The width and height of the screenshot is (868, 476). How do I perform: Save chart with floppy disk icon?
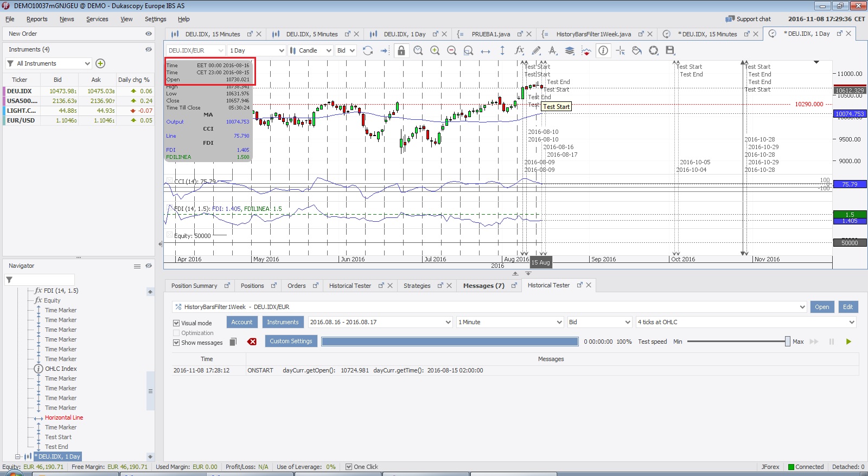(x=670, y=50)
